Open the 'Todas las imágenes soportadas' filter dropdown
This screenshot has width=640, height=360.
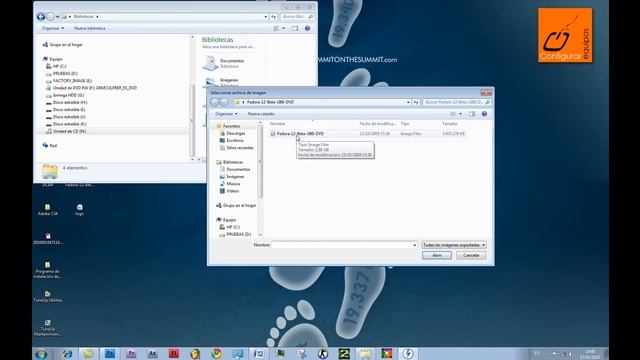pos(454,245)
